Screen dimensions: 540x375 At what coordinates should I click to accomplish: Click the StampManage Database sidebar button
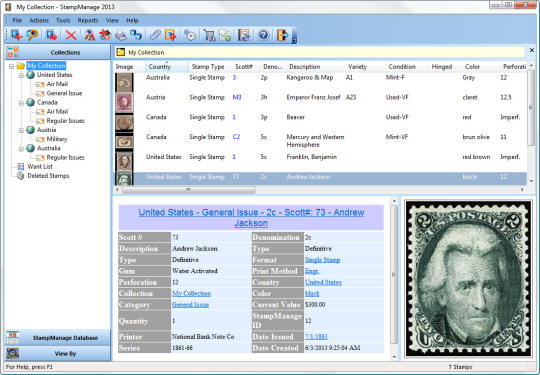[58, 337]
